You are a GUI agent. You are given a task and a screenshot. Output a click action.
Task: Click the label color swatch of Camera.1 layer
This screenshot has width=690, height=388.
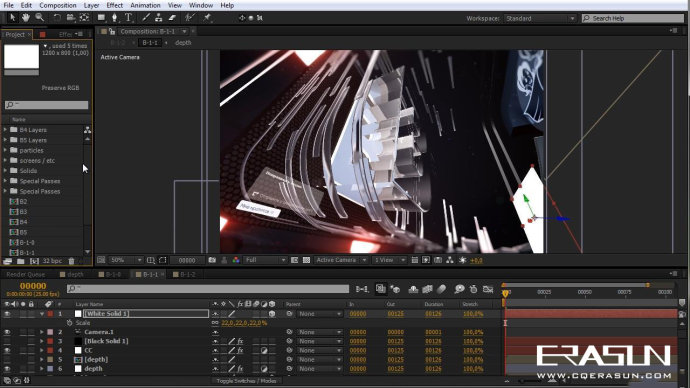pyautogui.click(x=50, y=332)
